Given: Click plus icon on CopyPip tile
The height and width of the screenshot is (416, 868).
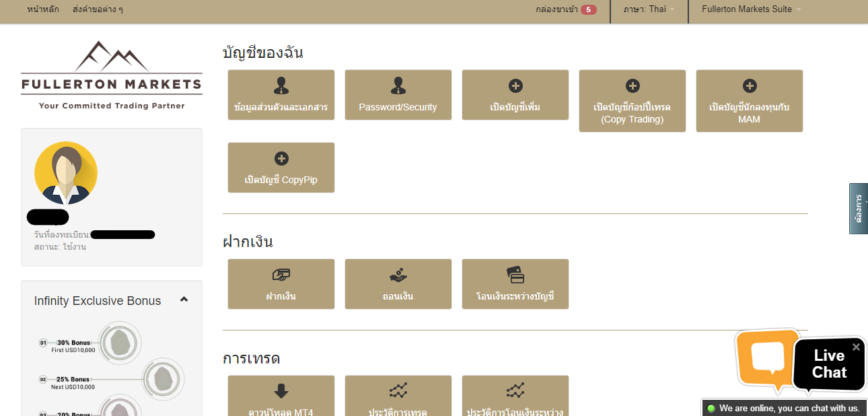Looking at the screenshot, I should (x=281, y=158).
